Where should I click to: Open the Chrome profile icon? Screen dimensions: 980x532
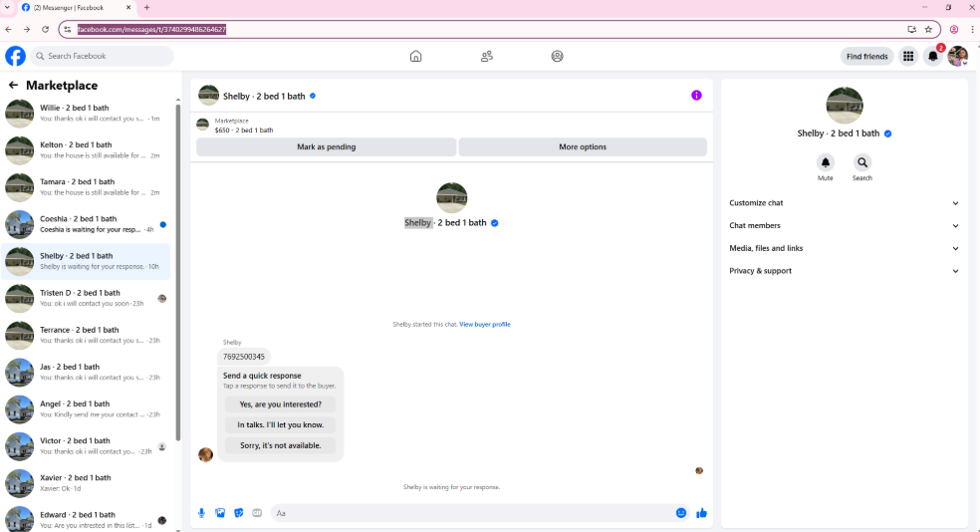tap(954, 29)
